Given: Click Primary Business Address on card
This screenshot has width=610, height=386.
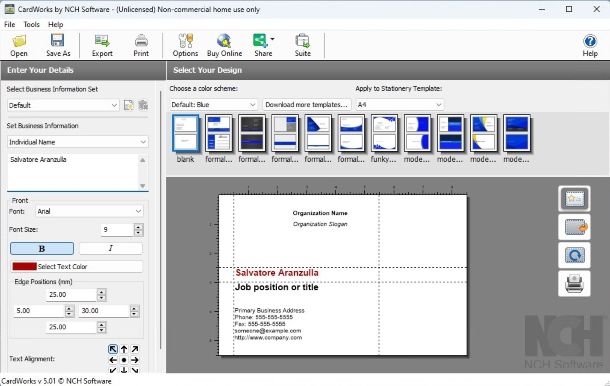Looking at the screenshot, I should click(269, 310).
